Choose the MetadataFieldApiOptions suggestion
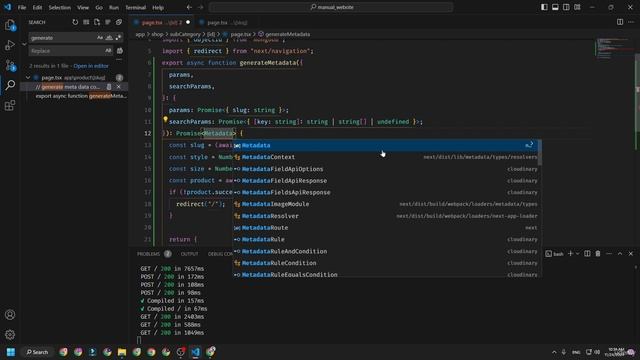 pos(387,169)
